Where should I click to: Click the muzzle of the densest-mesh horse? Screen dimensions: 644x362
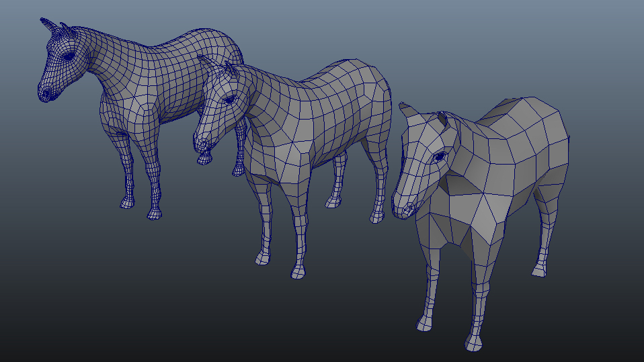(x=46, y=93)
